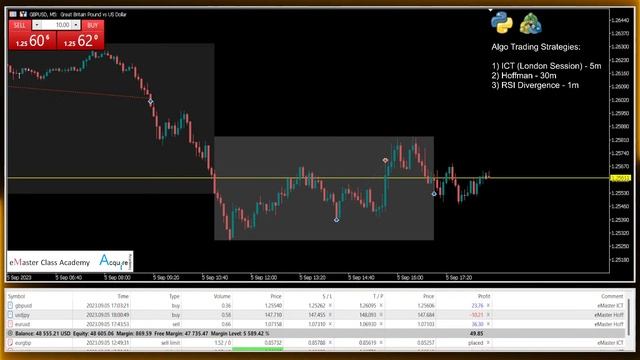
Task: Click the BUY button at 1.25 62
Action: coord(80,40)
